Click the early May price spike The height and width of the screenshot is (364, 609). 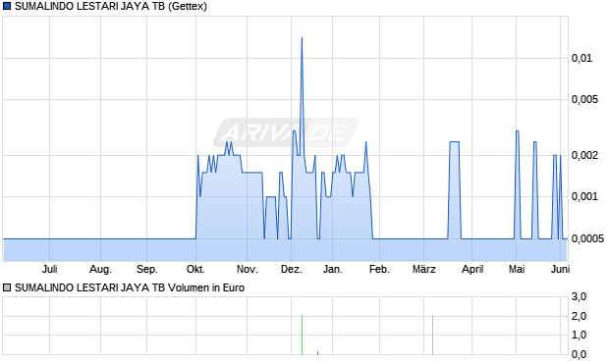(x=518, y=131)
